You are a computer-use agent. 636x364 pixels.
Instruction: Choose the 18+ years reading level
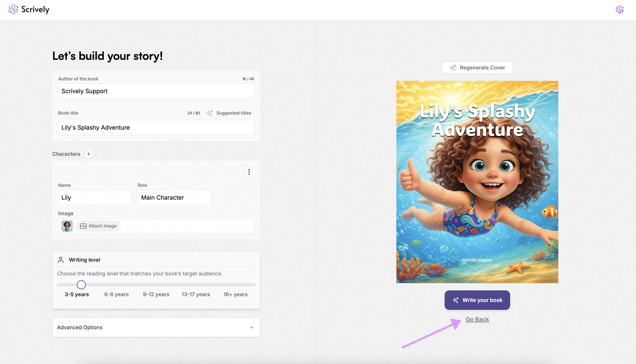click(x=235, y=294)
